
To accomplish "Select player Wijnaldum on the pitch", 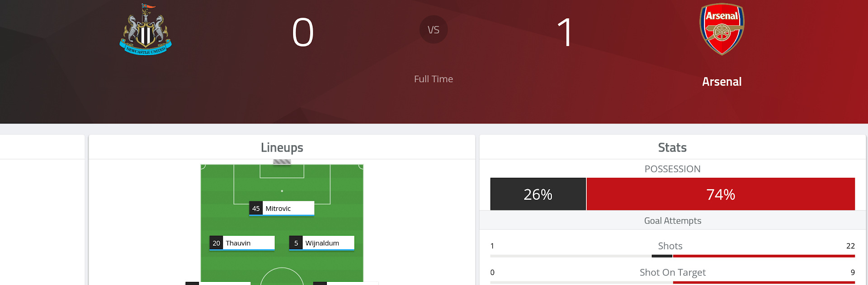I will point(321,243).
